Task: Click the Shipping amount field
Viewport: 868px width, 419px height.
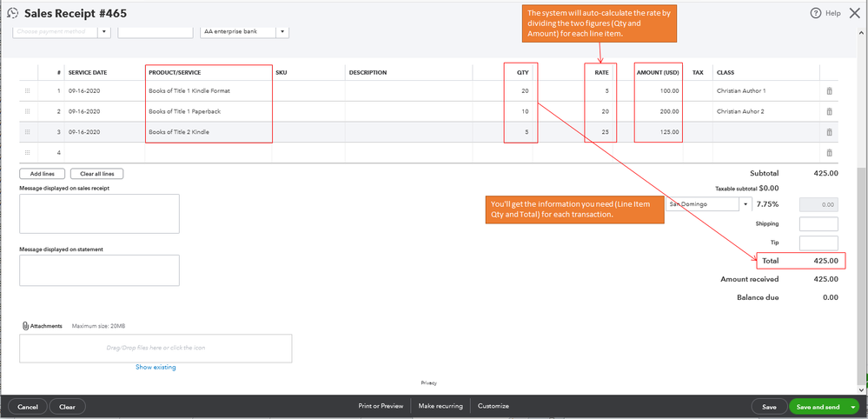Action: coord(818,223)
